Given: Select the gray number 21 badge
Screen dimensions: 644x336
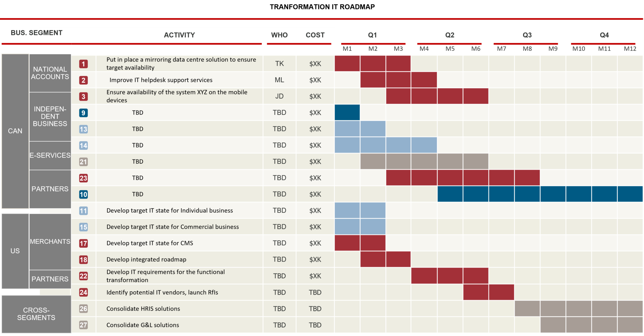Looking at the screenshot, I should click(x=83, y=162).
